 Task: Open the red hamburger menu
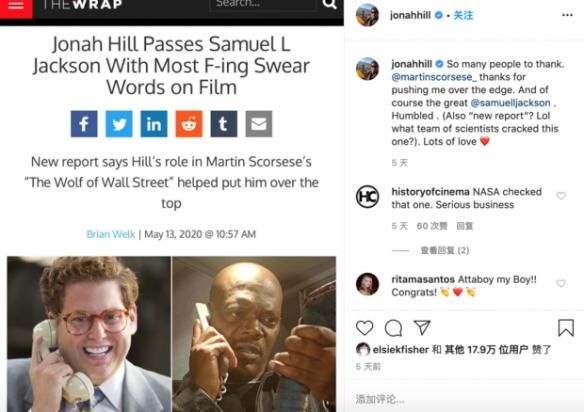[16, 7]
